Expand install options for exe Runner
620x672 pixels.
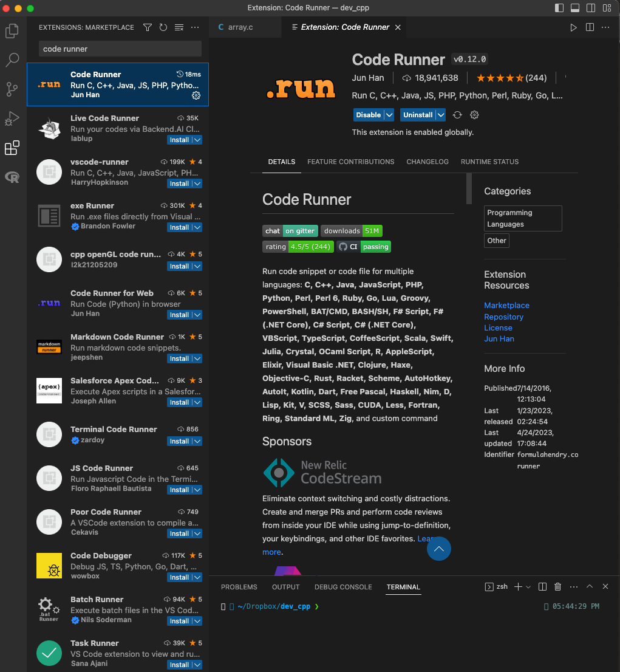(x=197, y=228)
